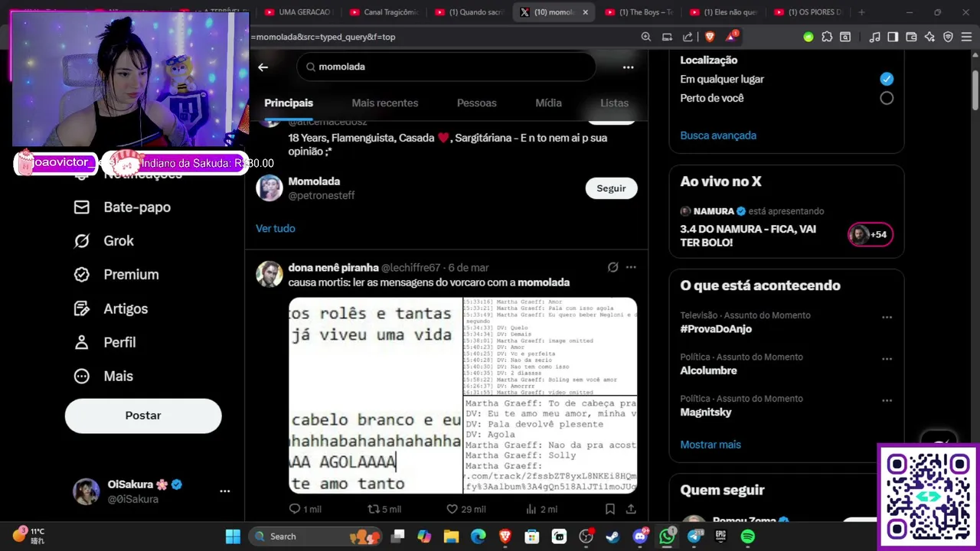The width and height of the screenshot is (980, 551).
Task: Open the media music note control
Action: point(874,37)
